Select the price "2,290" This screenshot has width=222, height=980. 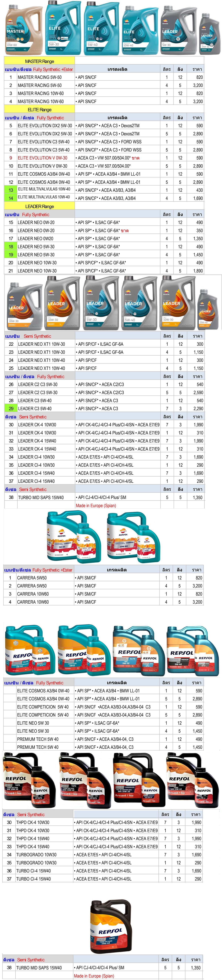click(198, 409)
